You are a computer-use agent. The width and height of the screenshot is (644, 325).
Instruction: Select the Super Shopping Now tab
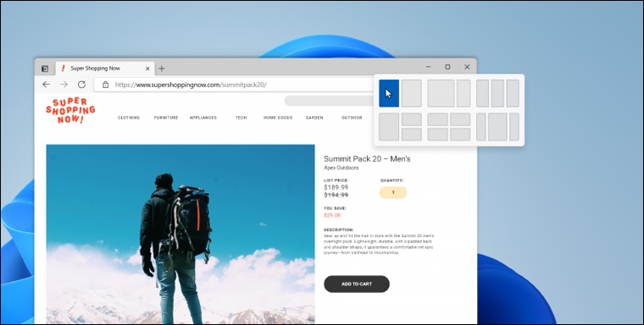pyautogui.click(x=105, y=69)
